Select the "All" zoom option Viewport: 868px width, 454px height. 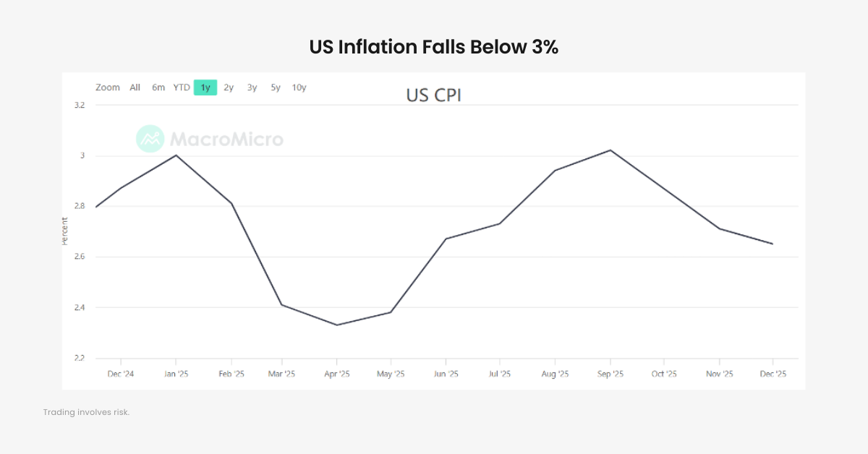tap(135, 87)
